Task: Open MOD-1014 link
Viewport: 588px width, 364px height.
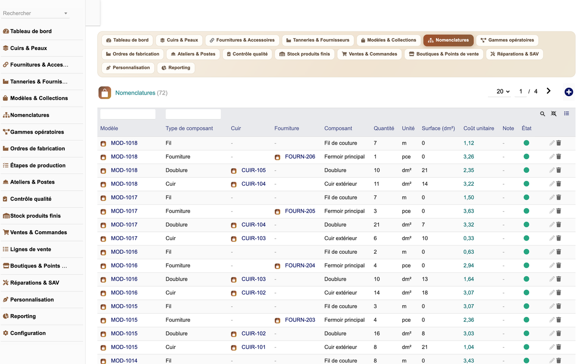Action: [x=124, y=361]
